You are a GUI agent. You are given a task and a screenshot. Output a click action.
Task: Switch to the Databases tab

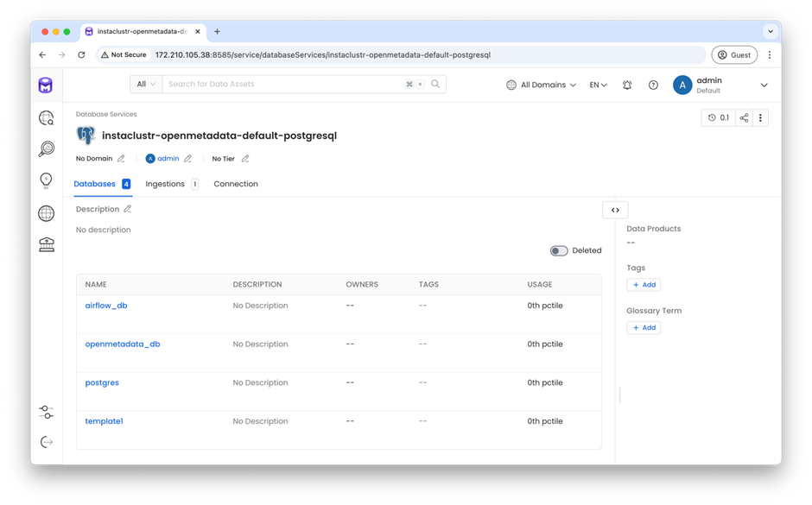point(103,184)
